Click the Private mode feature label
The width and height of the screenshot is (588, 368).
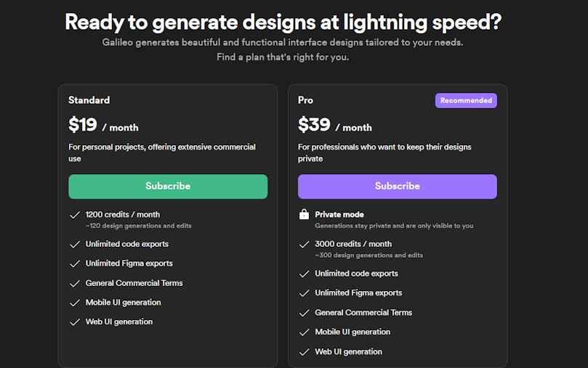point(339,215)
